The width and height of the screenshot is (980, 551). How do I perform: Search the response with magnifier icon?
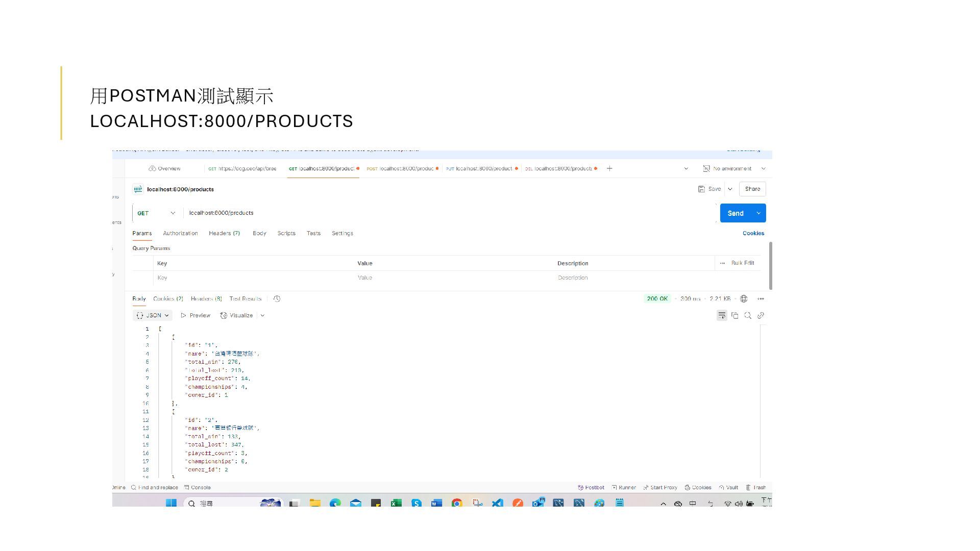pos(748,316)
